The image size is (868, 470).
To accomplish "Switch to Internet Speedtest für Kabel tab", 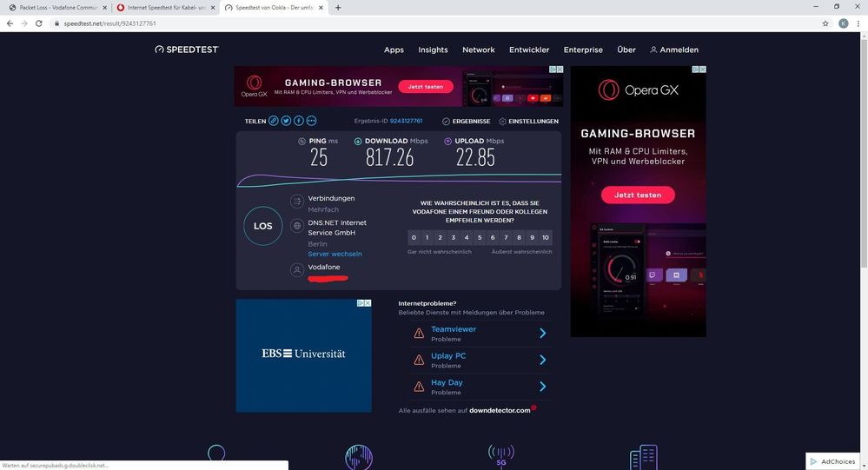I will (166, 8).
